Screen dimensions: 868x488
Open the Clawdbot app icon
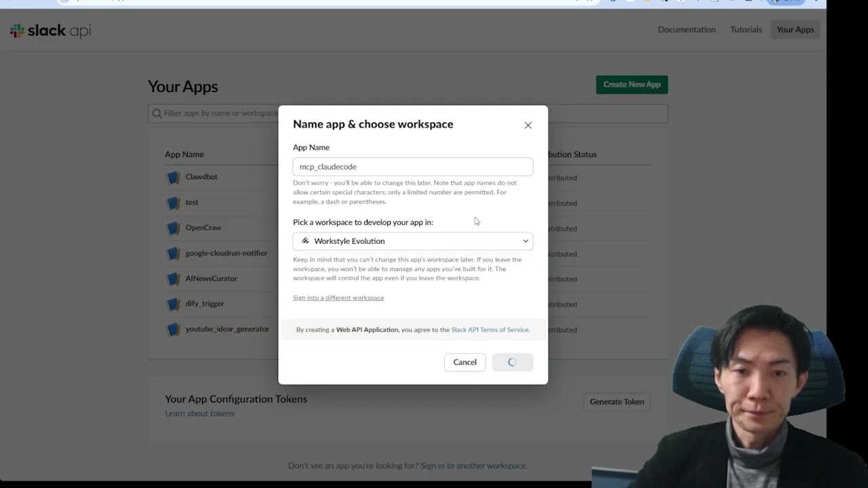174,178
